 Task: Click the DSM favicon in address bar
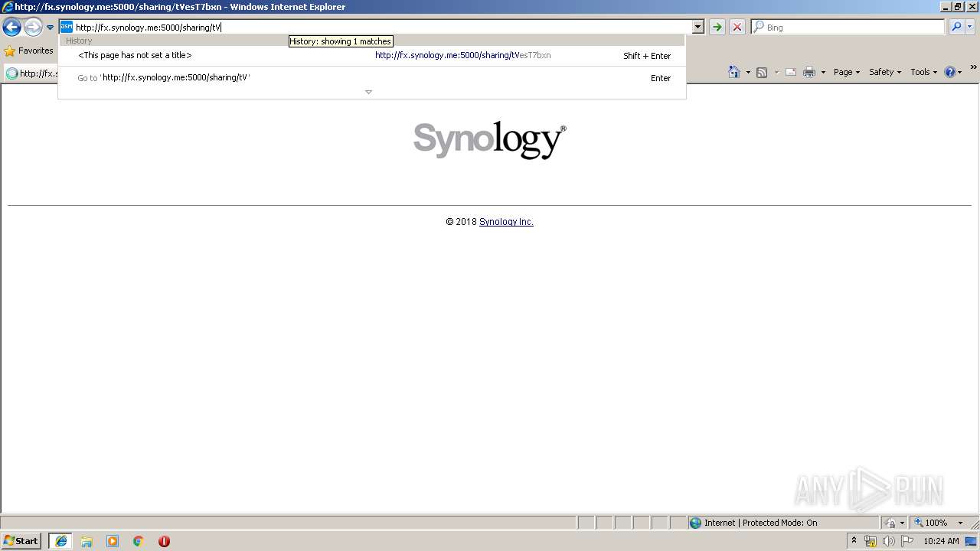tap(67, 27)
